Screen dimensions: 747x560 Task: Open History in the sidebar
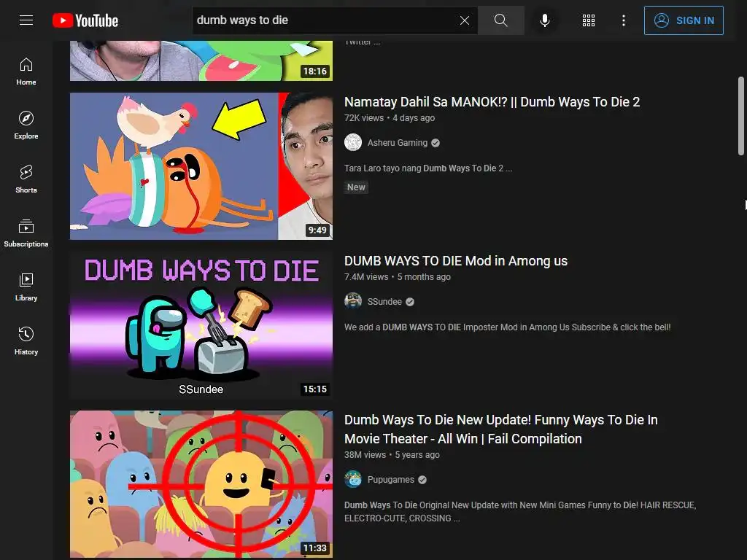26,341
